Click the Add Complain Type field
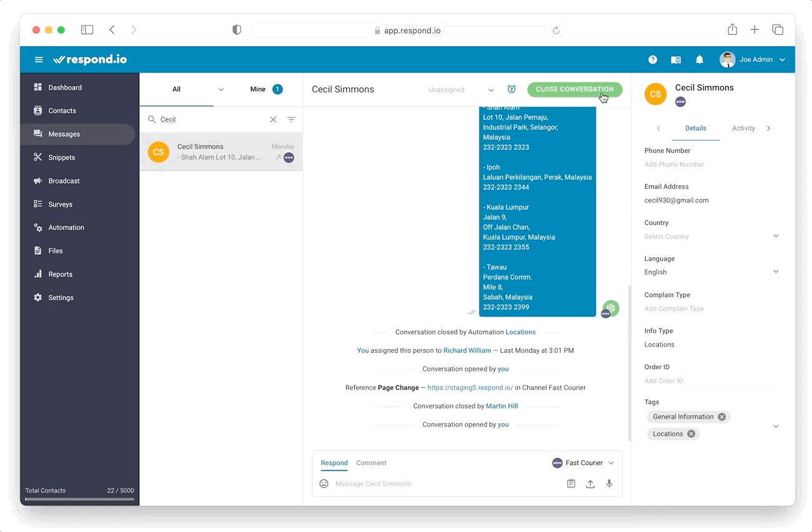 click(712, 309)
